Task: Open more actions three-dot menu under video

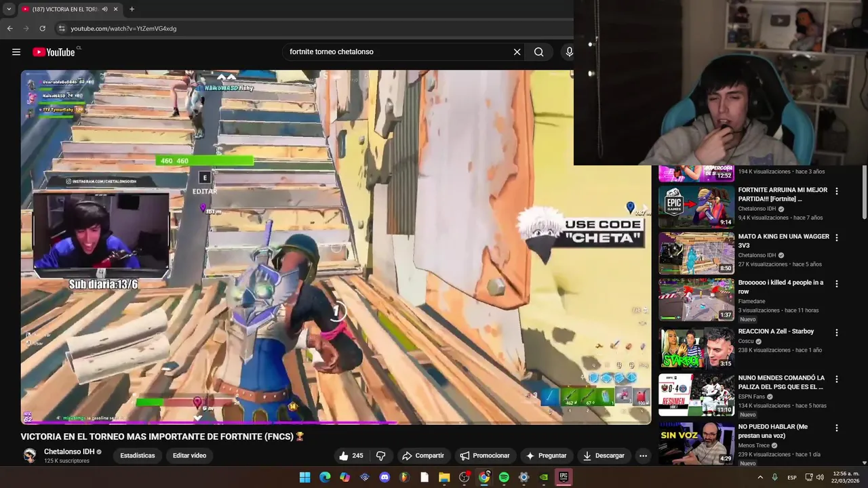Action: 643,456
